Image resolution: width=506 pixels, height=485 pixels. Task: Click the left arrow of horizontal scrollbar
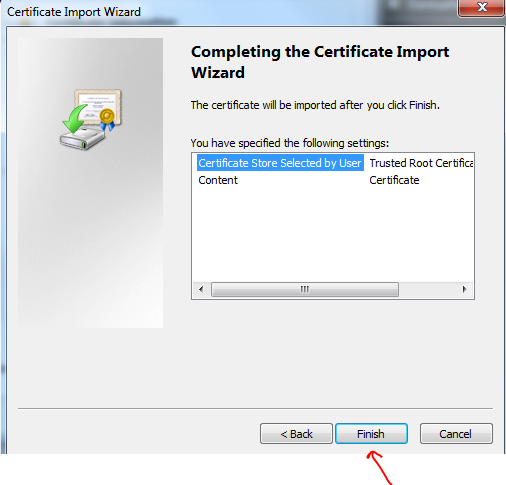[x=201, y=289]
